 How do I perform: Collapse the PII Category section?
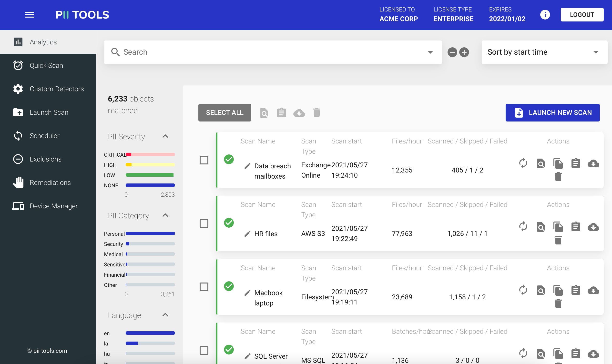[165, 215]
